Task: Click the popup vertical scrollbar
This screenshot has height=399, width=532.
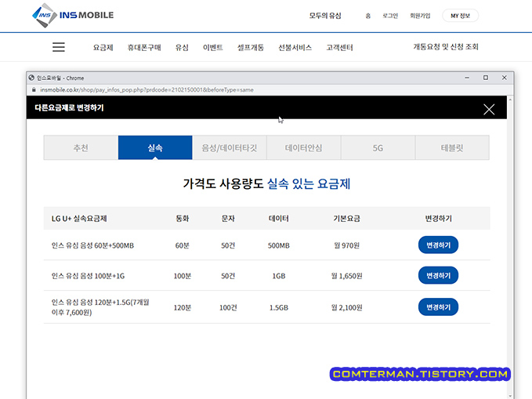Action: [510, 248]
